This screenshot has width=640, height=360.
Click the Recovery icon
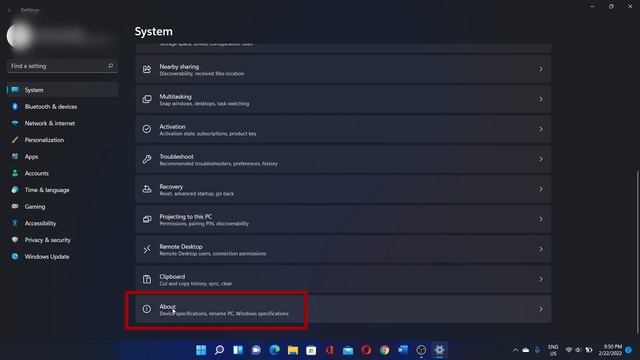(147, 189)
